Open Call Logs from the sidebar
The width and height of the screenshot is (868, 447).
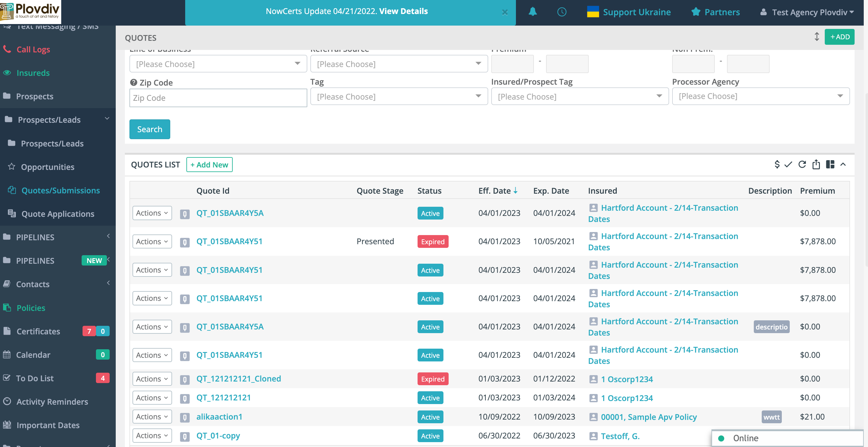tap(33, 49)
